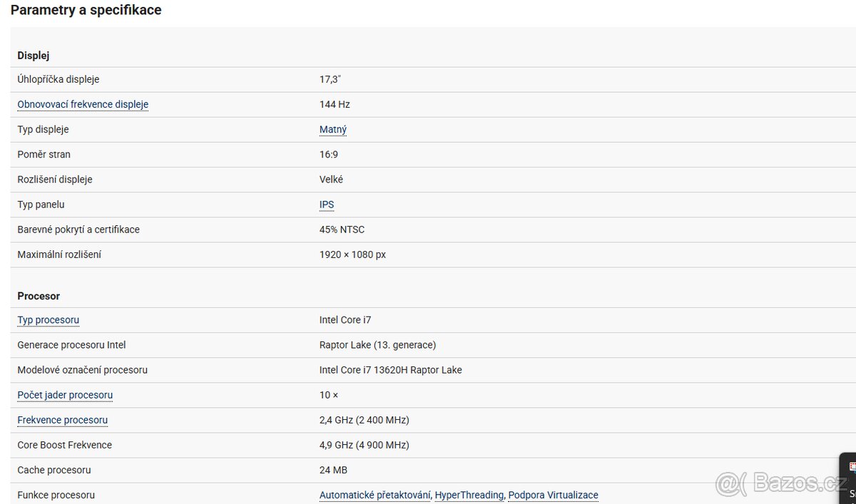Open the Obnovovací frekvence displeje link
Viewport: 856px width, 504px height.
[83, 104]
